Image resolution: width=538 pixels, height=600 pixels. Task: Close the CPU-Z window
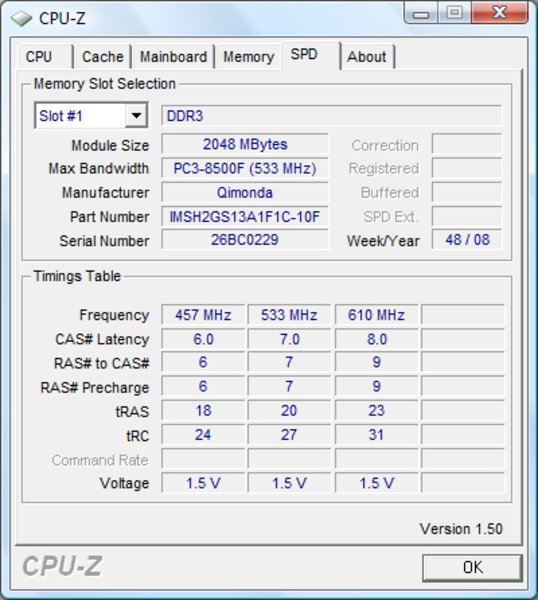click(x=500, y=13)
